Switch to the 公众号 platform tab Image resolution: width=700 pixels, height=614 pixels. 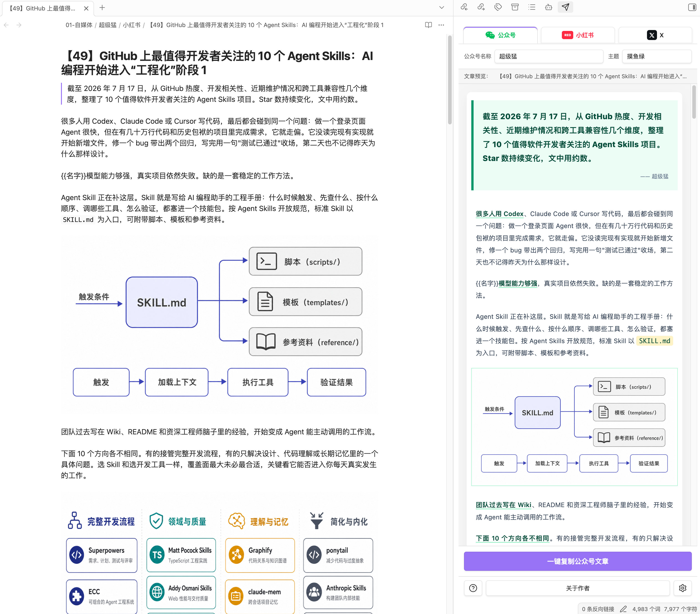tap(500, 35)
